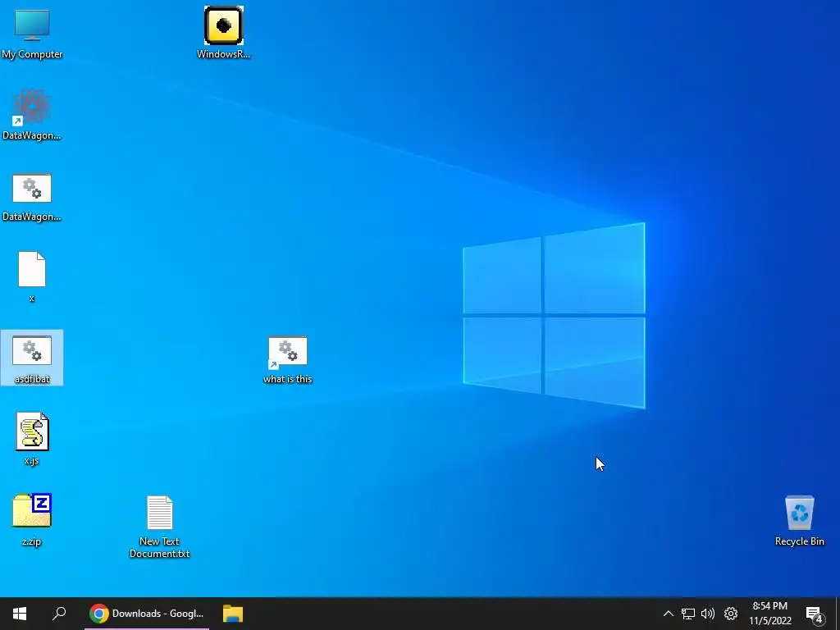Open the Windows Start menu

pos(20,614)
